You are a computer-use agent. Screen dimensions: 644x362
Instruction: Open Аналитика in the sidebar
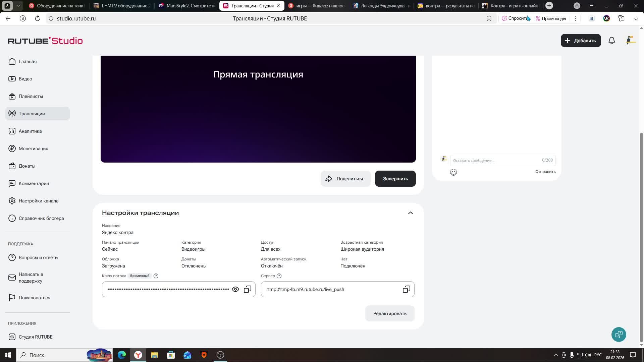[30, 131]
